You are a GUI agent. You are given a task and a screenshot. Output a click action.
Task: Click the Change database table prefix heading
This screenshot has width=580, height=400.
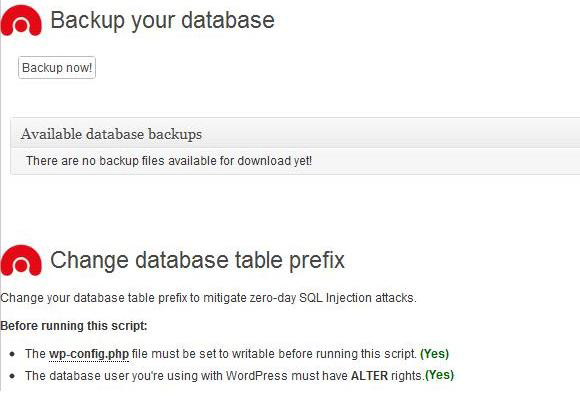click(198, 260)
